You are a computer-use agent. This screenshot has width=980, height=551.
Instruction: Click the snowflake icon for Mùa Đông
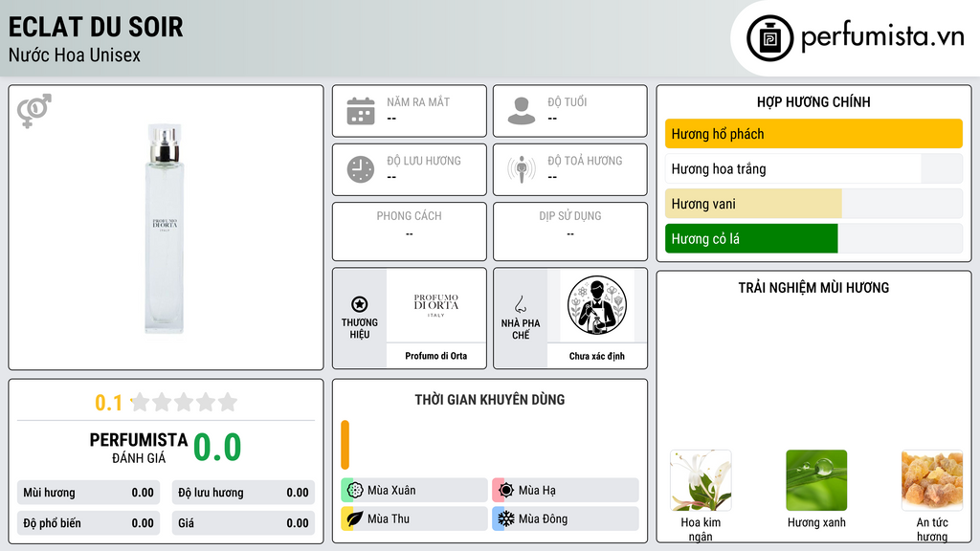506,518
